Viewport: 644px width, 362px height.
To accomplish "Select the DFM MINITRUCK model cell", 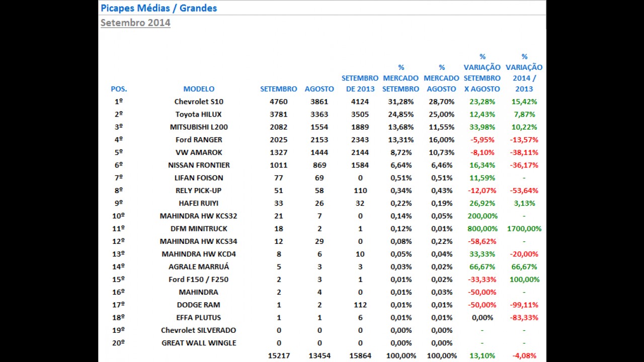I will click(199, 229).
